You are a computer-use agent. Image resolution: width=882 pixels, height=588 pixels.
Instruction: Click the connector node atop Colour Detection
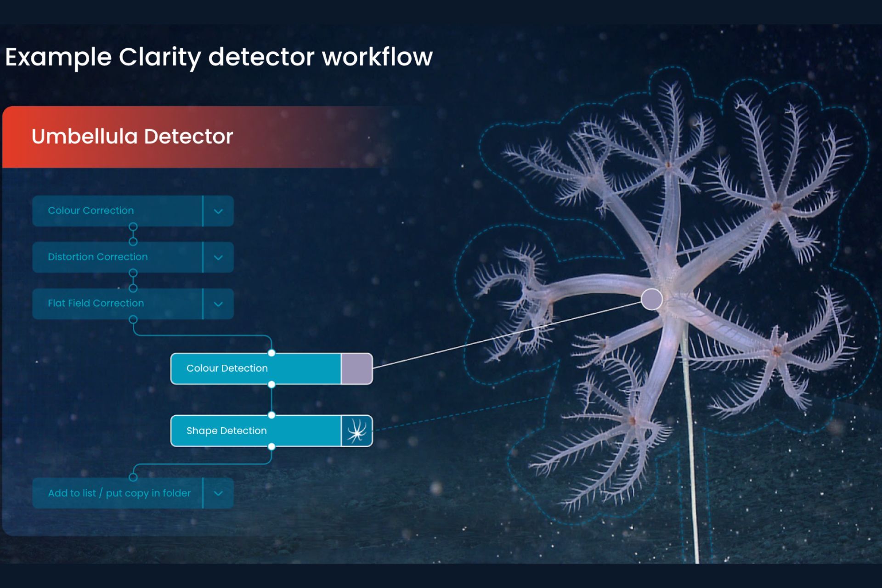pos(271,353)
